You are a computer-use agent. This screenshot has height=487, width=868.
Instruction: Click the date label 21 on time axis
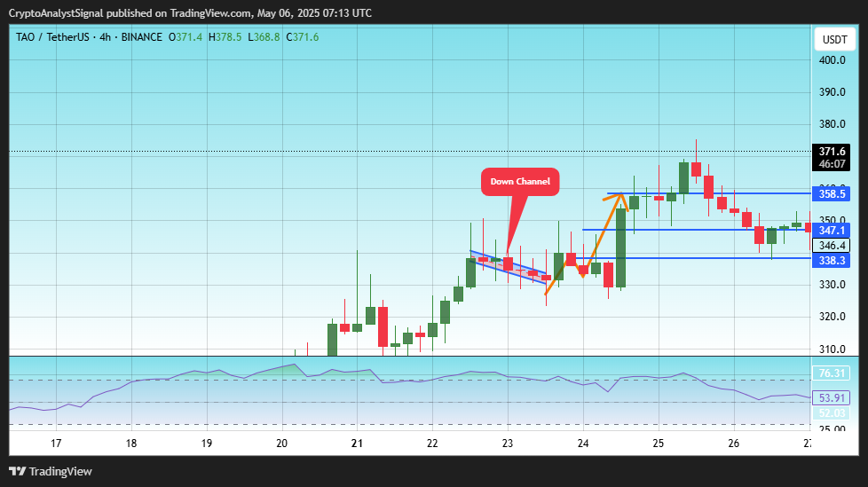[357, 444]
